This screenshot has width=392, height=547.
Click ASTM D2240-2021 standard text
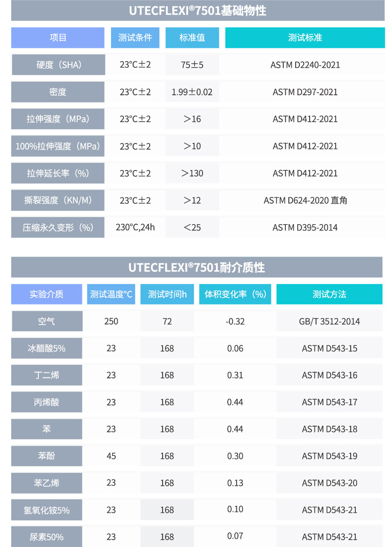coord(305,65)
